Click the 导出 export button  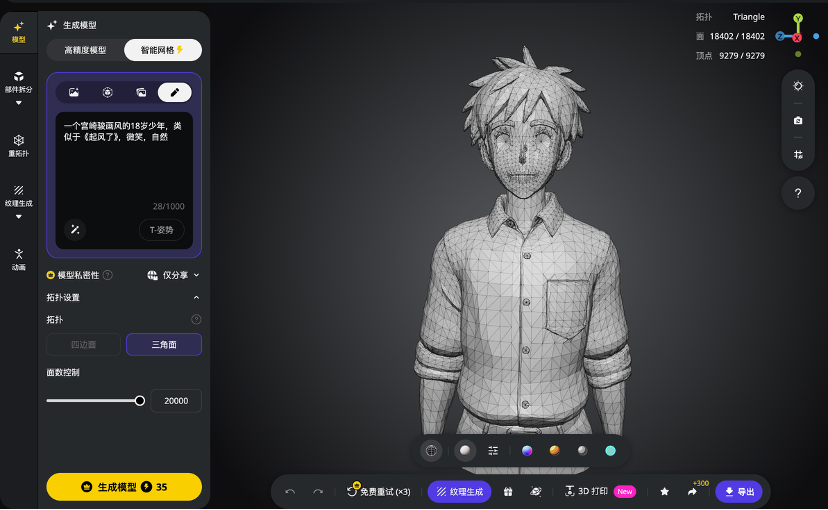[x=739, y=492]
